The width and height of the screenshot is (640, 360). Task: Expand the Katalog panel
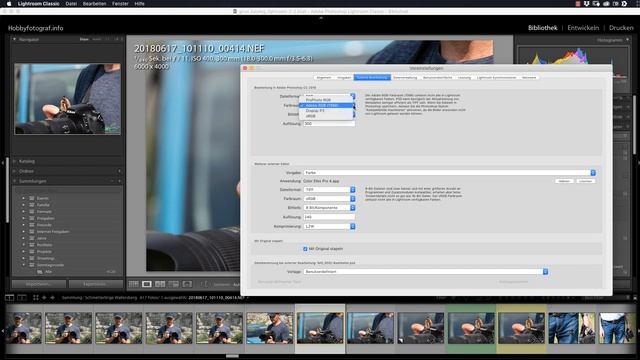click(x=15, y=161)
